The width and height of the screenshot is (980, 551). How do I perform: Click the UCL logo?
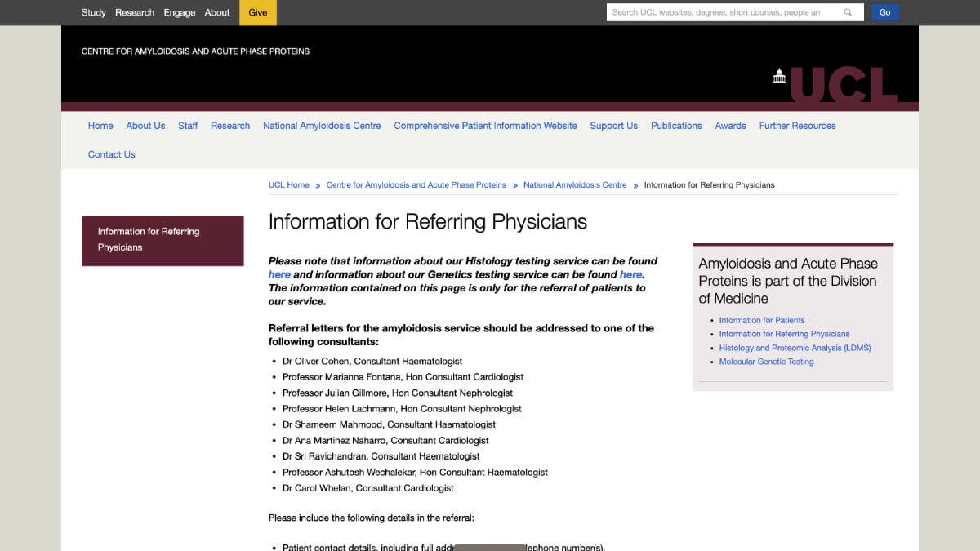coord(835,84)
